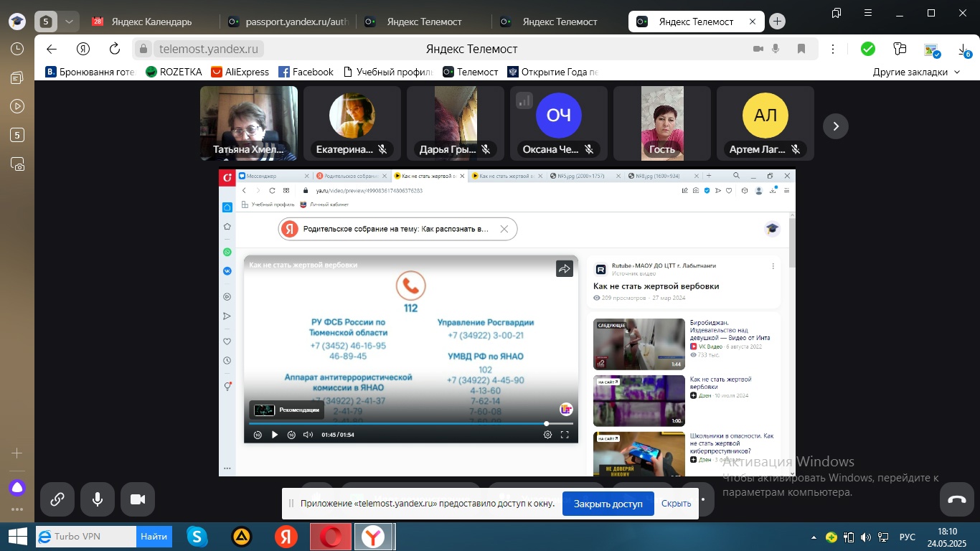Click Рекомендации overlay in video

[x=286, y=410]
